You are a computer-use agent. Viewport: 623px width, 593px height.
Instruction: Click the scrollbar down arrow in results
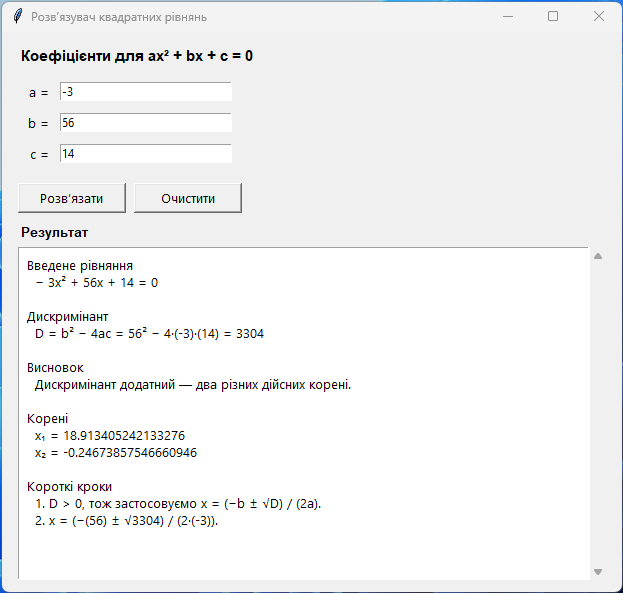click(x=598, y=572)
